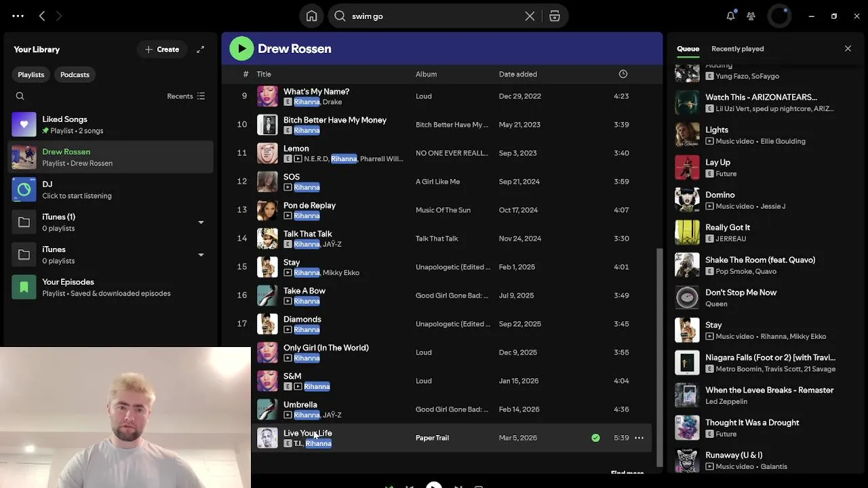Open the A Girl Like Me album link
This screenshot has width=868, height=488.
pyautogui.click(x=437, y=182)
